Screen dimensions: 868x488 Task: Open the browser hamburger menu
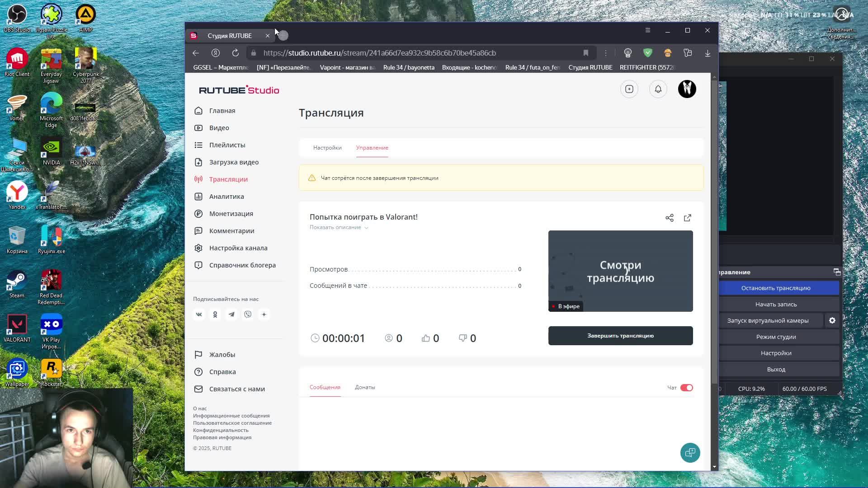[648, 30]
